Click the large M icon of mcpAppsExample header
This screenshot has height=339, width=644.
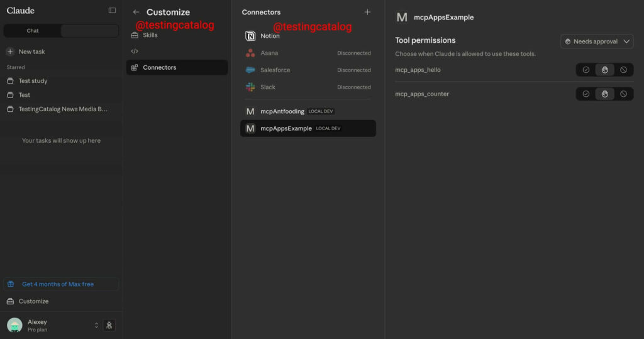coord(402,17)
